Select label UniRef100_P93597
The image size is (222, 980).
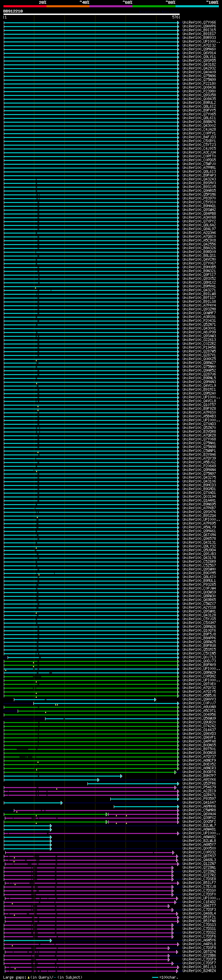199,799
